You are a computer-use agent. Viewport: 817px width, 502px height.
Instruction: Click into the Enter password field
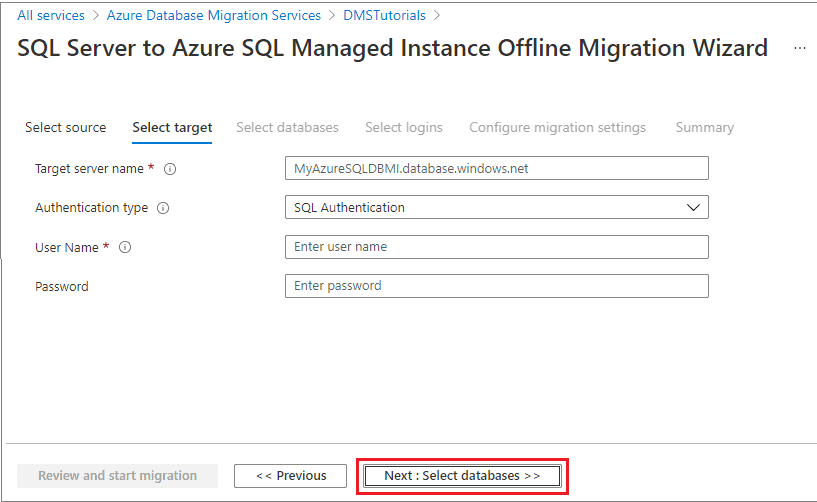pos(496,286)
